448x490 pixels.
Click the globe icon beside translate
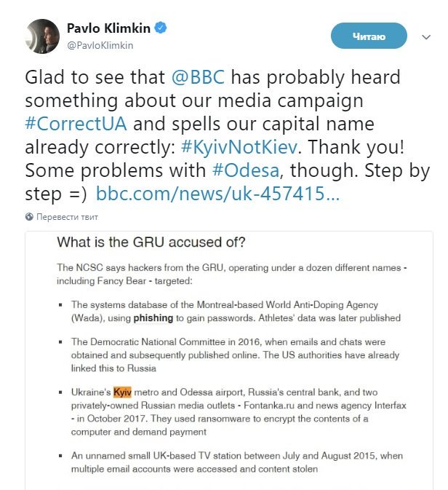pyautogui.click(x=29, y=217)
